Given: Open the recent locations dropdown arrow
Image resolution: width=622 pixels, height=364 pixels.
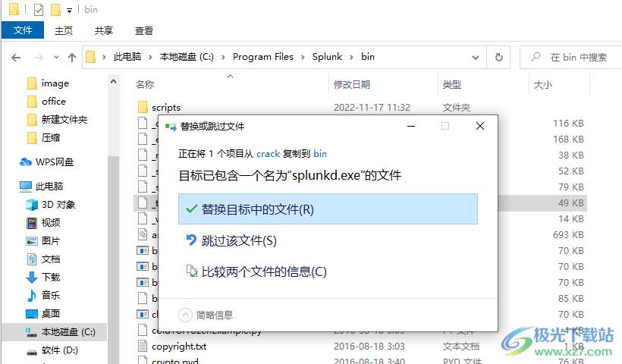Looking at the screenshot, I should click(56, 58).
